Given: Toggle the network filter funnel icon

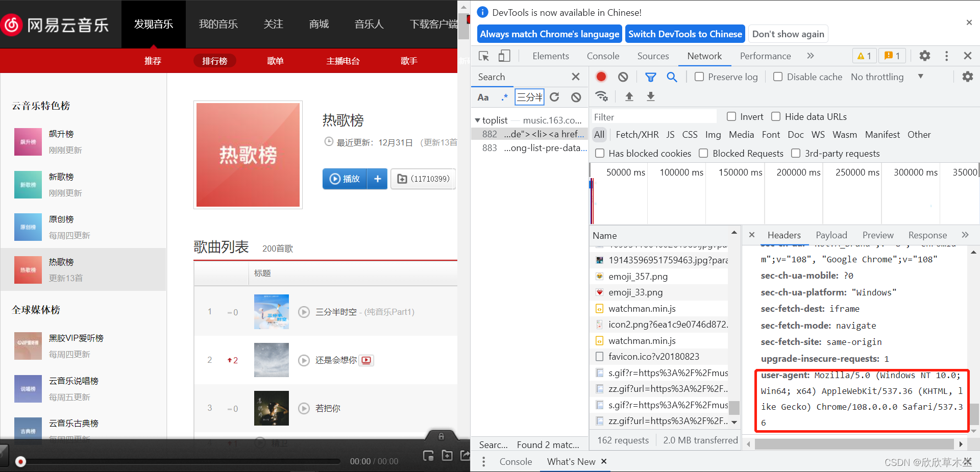Looking at the screenshot, I should pyautogui.click(x=650, y=77).
